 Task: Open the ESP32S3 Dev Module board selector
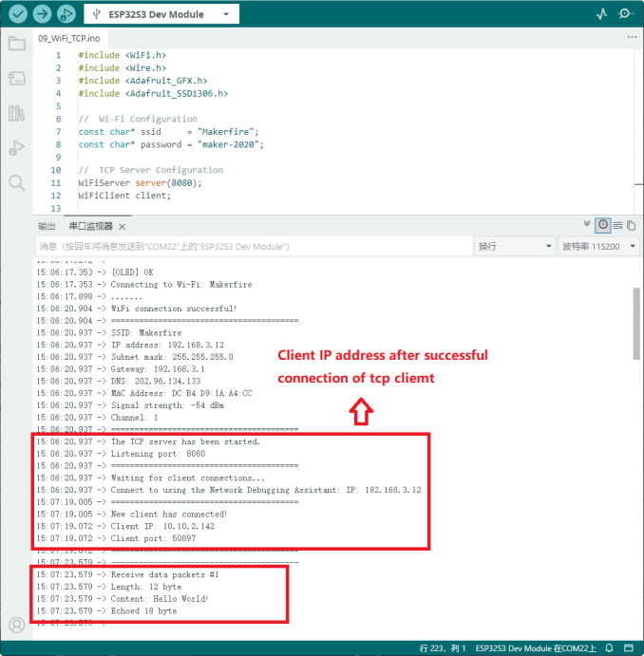pyautogui.click(x=161, y=14)
